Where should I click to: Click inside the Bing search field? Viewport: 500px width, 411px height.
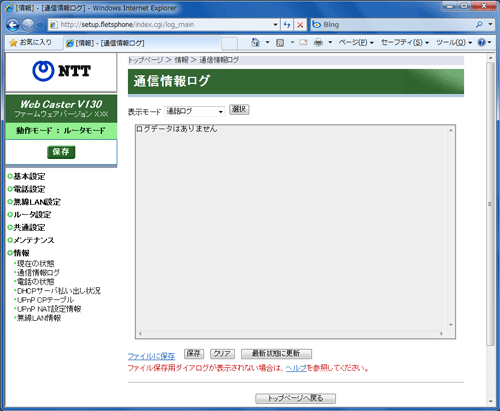(393, 25)
